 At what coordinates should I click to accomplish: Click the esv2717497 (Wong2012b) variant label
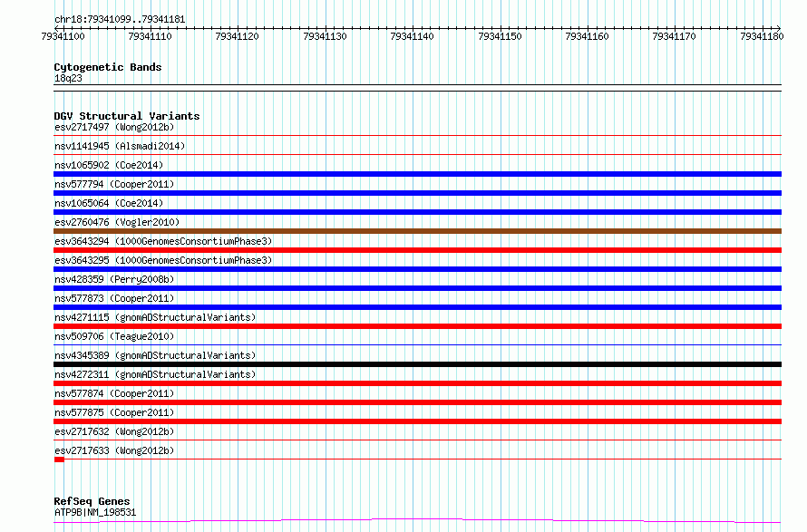pyautogui.click(x=114, y=127)
